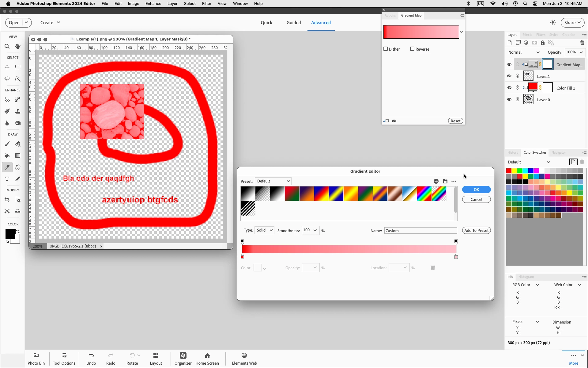Click OK in Gradient Editor
This screenshot has height=368, width=588.
476,190
